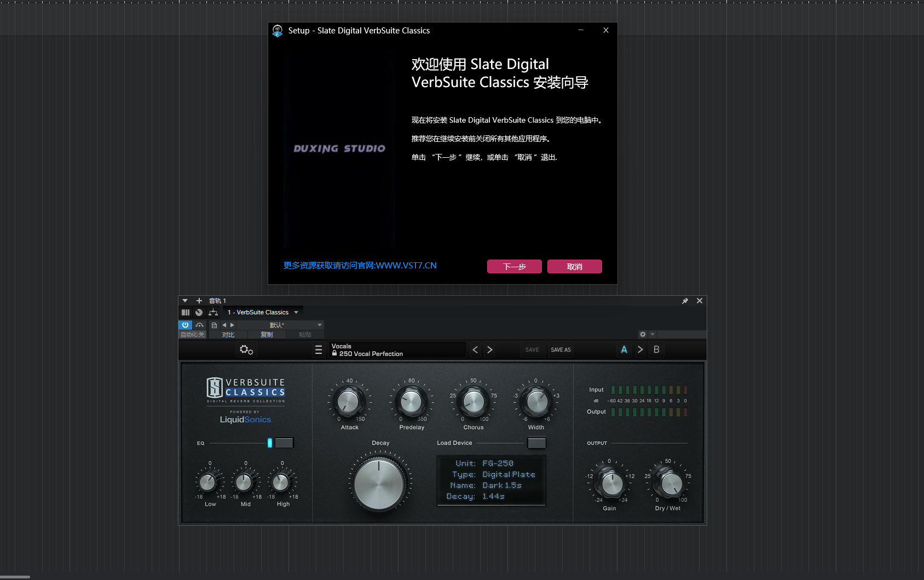
Task: Click the previous preset left arrow
Action: pos(475,349)
